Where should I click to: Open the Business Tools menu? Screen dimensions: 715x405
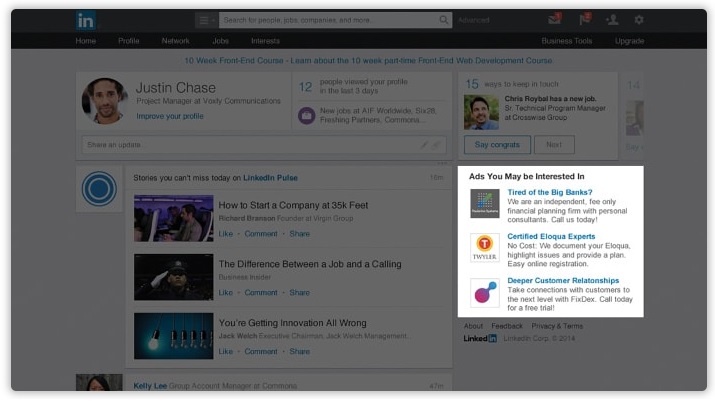pos(567,41)
